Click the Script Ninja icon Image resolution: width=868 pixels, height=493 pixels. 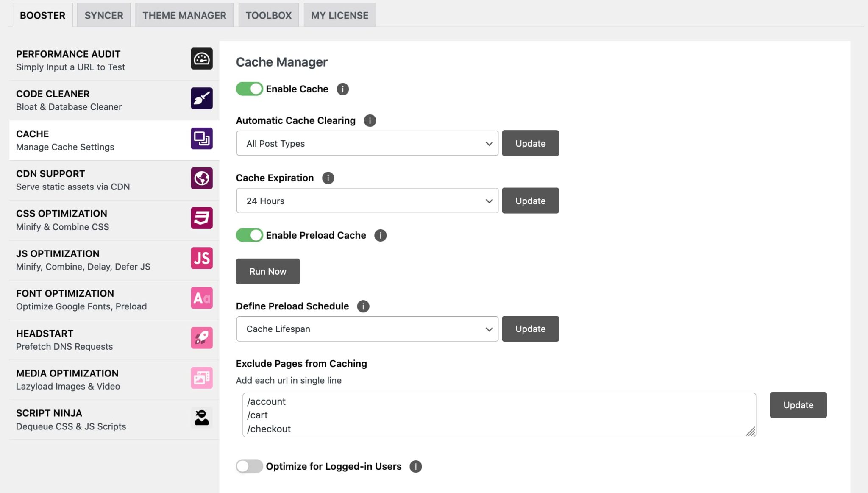click(202, 418)
